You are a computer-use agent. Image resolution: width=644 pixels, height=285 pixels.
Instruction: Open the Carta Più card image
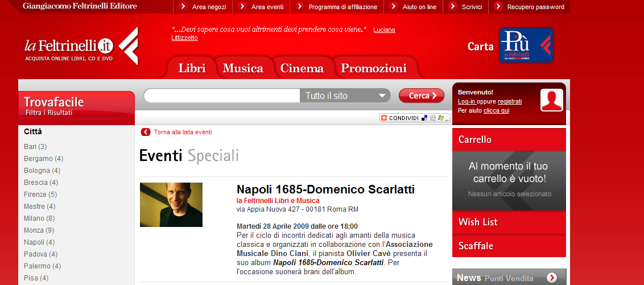coord(526,45)
